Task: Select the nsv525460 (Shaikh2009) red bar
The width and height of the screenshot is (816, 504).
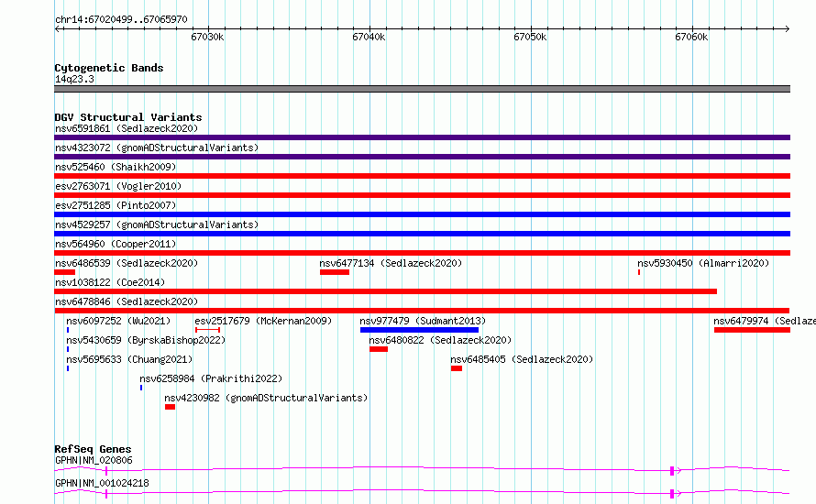Action: (422, 176)
